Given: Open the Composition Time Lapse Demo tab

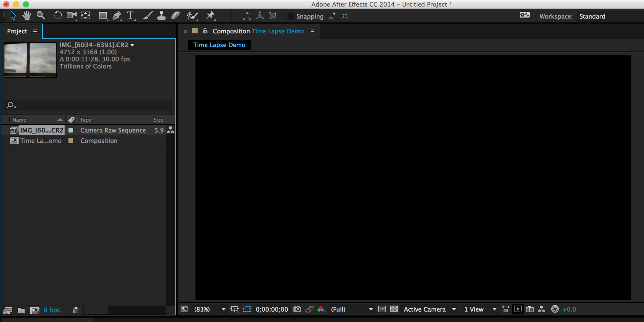Looking at the screenshot, I should pos(258,31).
